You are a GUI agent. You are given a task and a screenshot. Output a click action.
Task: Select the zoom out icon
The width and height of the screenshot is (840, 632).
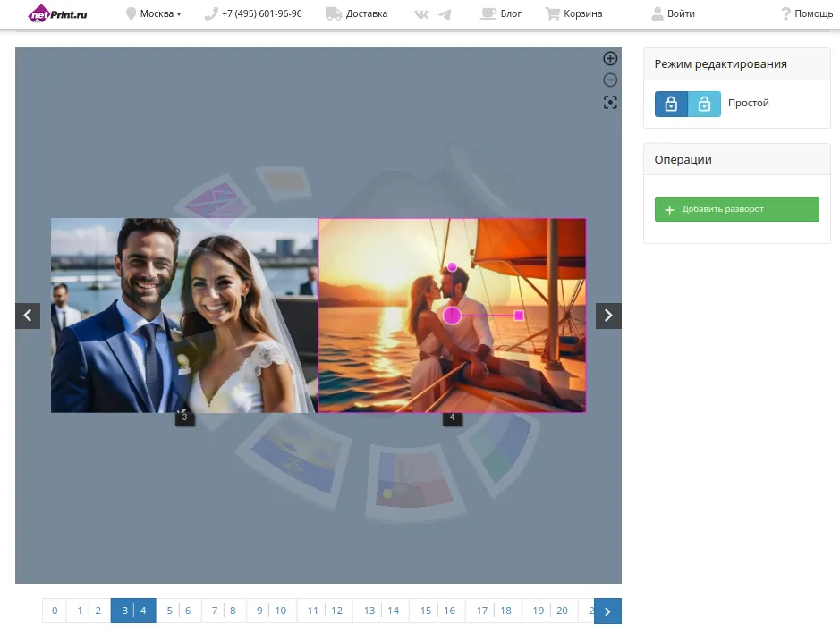click(610, 80)
